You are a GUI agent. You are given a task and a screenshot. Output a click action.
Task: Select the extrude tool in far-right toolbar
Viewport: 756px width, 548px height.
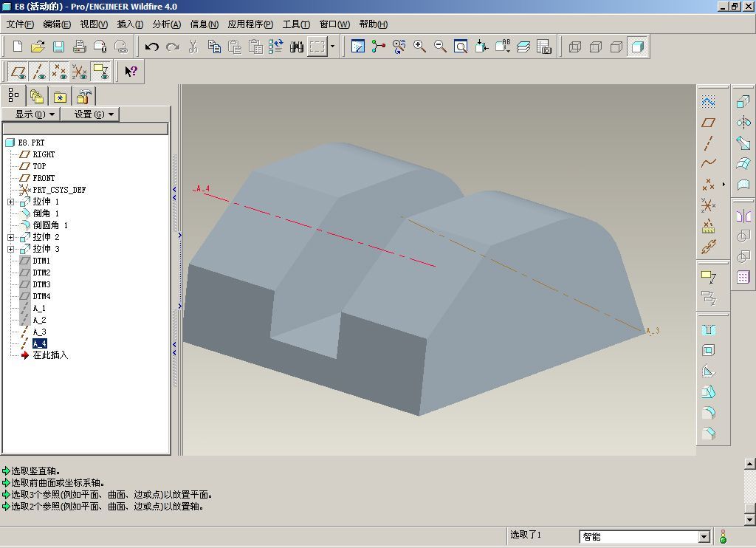743,102
